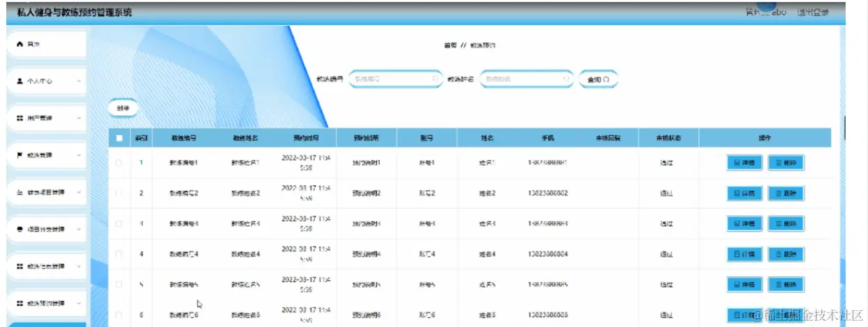
Task: Open details for the 教练编号1 row
Action: point(744,163)
